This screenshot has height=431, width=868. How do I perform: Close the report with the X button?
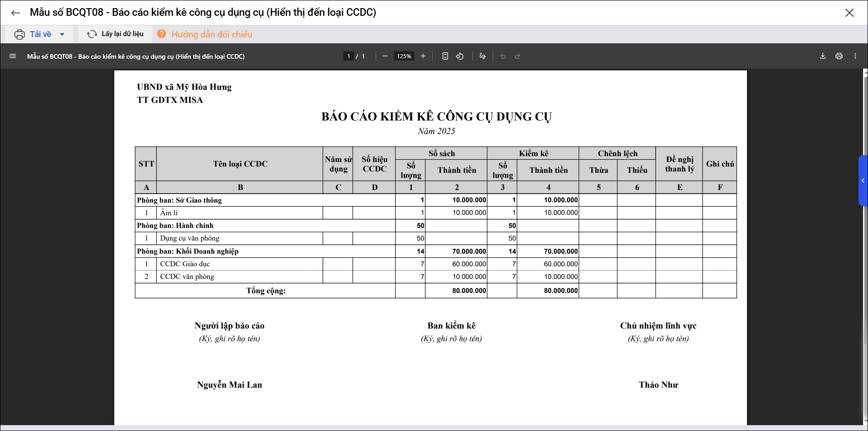pos(849,13)
